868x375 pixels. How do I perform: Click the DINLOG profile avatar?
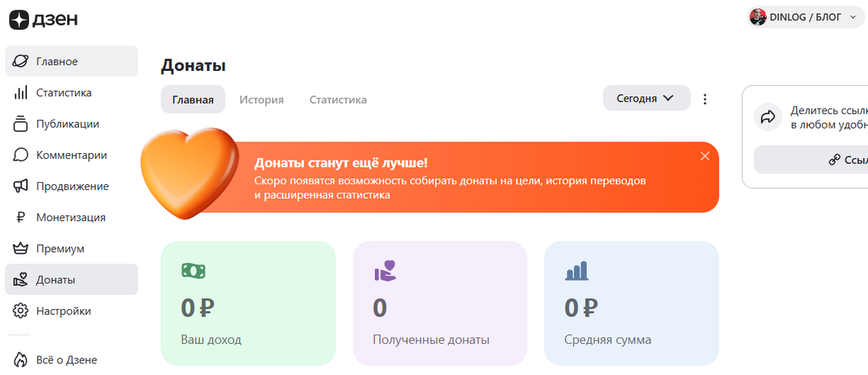pos(758,17)
